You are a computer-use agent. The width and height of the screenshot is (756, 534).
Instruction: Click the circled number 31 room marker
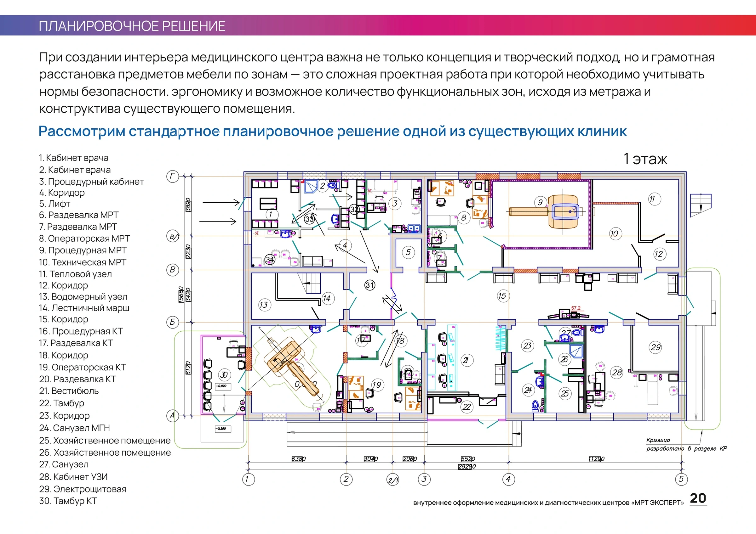pos(370,285)
